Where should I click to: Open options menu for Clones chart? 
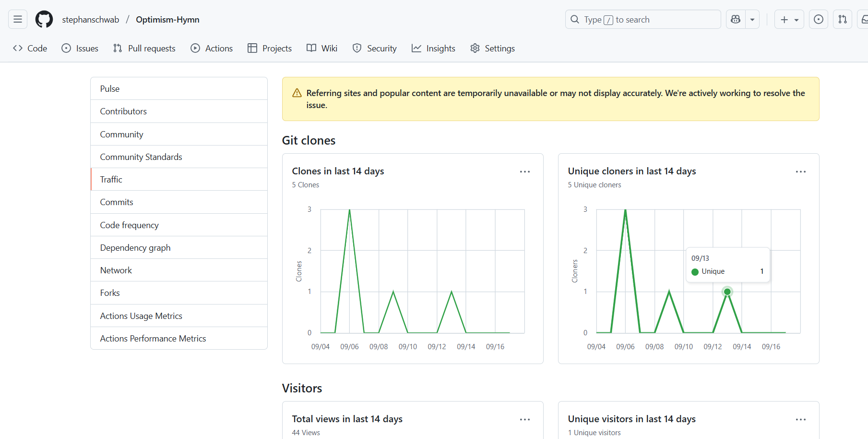(525, 171)
